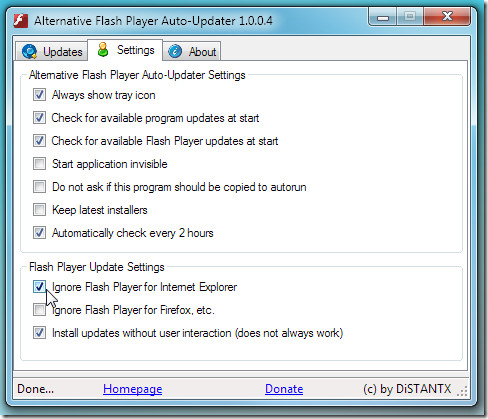This screenshot has height=419, width=488.
Task: Switch to the About tab
Action: pos(192,51)
